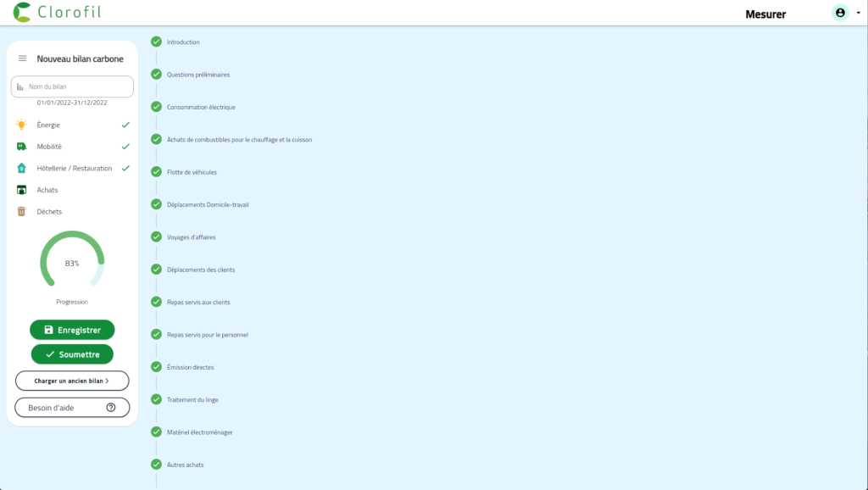This screenshot has width=868, height=490.
Task: Open Charger un ancien bilan
Action: [x=72, y=381]
